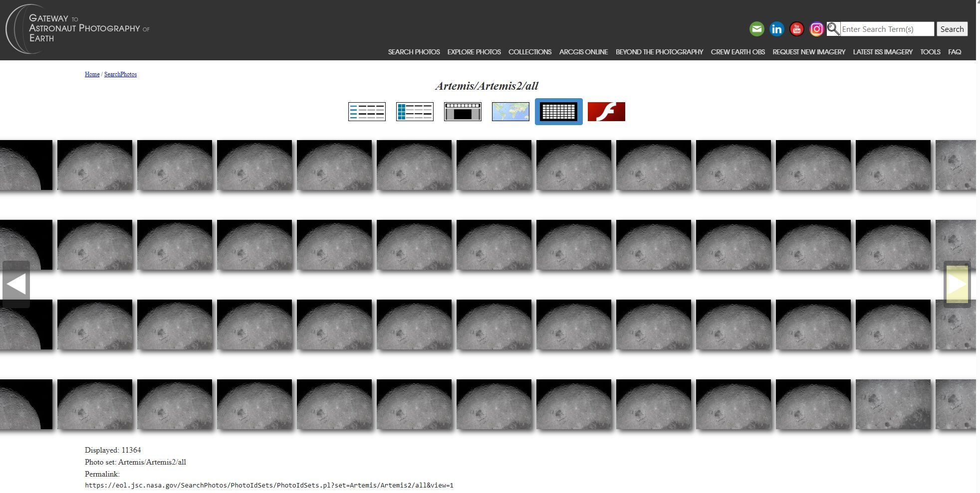Follow the Home breadcrumb link
The image size is (980, 493).
point(92,74)
